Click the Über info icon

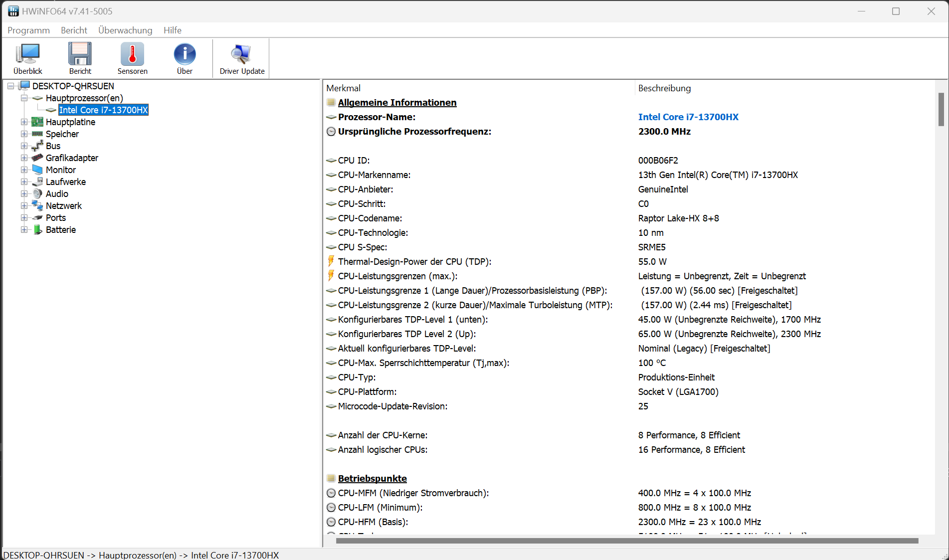pyautogui.click(x=185, y=54)
